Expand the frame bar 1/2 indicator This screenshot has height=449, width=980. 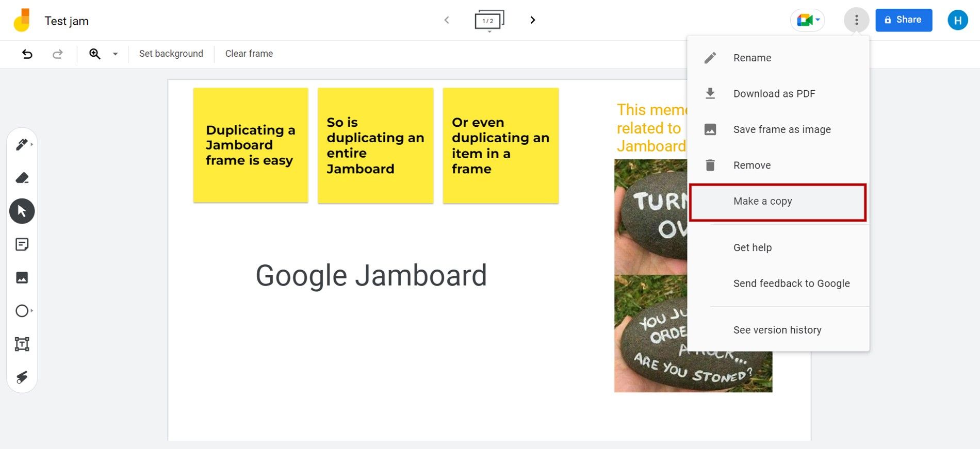(489, 21)
